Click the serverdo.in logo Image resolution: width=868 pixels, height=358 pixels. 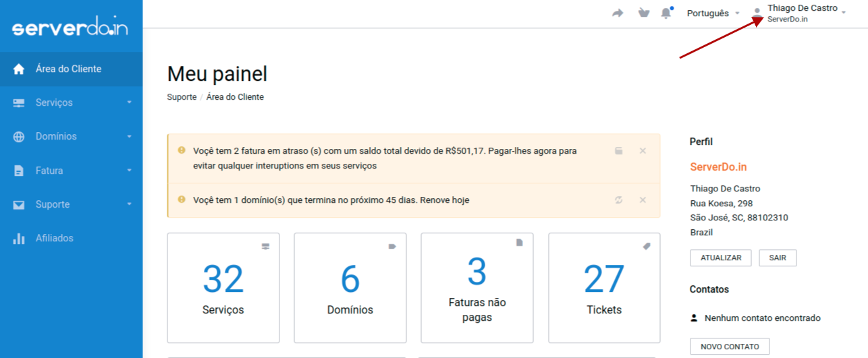coord(70,29)
